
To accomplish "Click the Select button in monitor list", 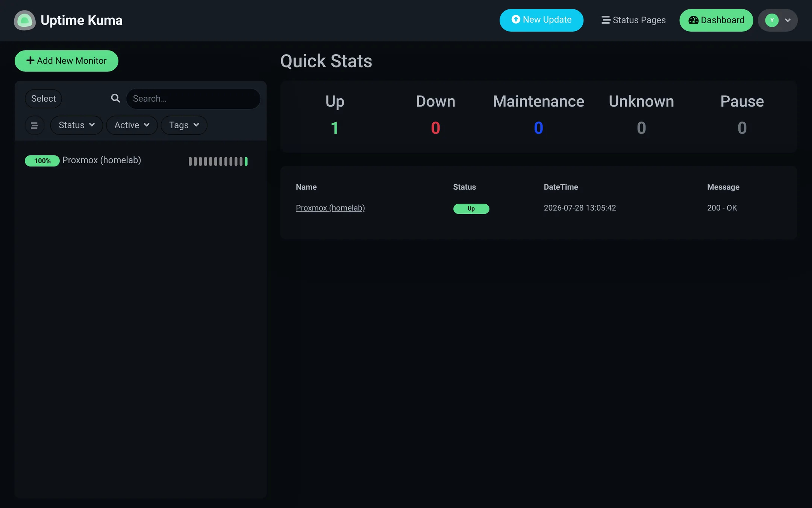I will pos(43,99).
